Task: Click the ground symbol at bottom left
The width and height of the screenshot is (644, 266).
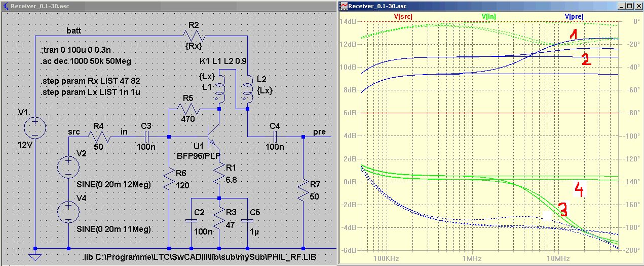Action: 36,257
